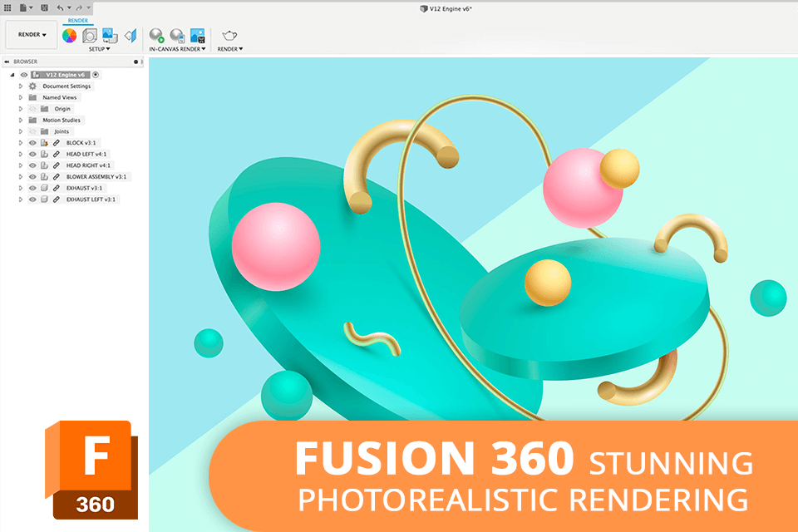Open the redo history dropdown arrow
The width and height of the screenshot is (798, 532).
click(x=88, y=7)
